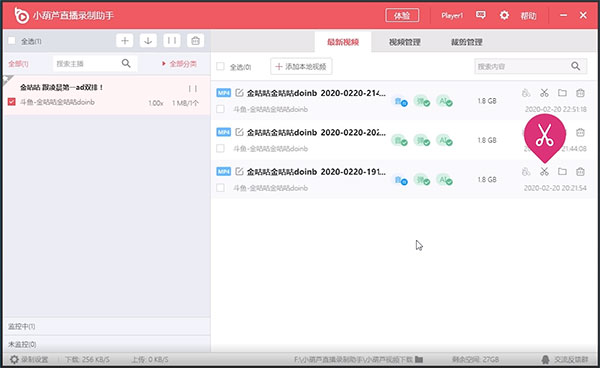Click edit pencil icon of first video title
Image resolution: width=600 pixels, height=368 pixels.
(x=239, y=93)
